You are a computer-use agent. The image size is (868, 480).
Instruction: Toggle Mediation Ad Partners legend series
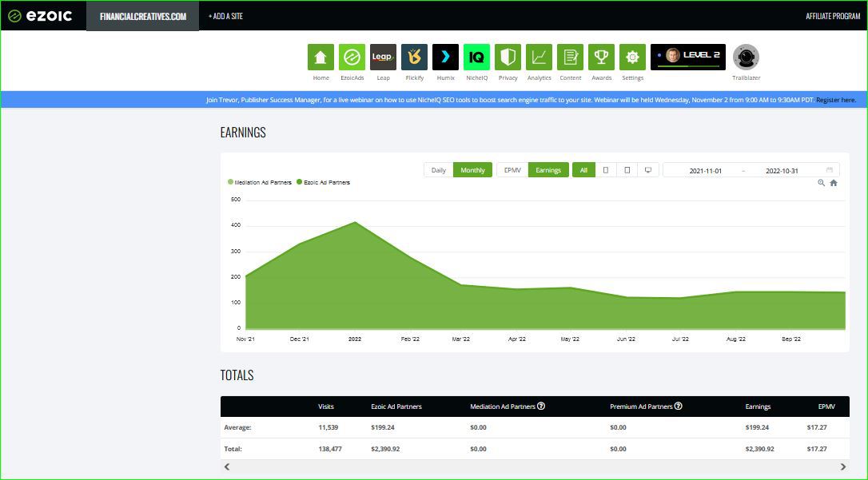coord(260,182)
